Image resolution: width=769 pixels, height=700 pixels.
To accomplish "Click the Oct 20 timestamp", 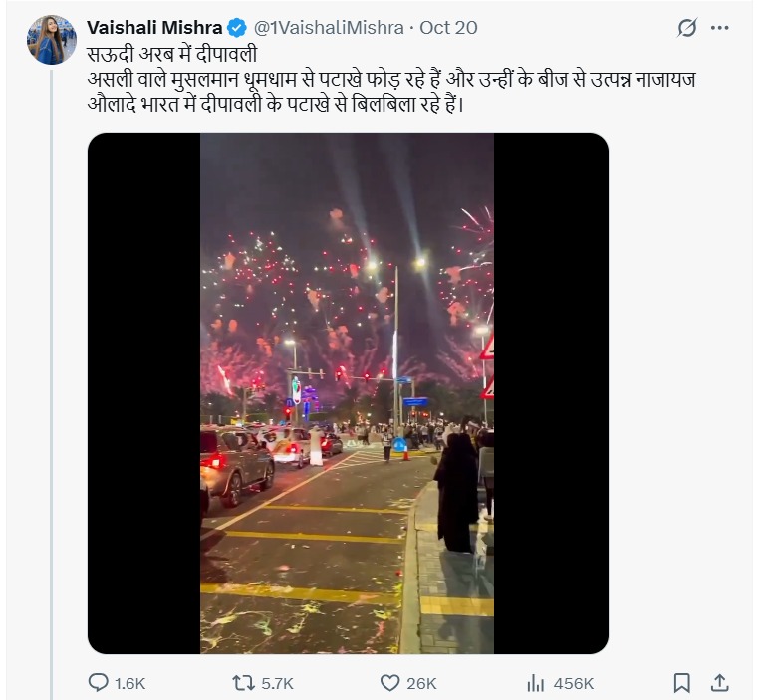I will [449, 28].
